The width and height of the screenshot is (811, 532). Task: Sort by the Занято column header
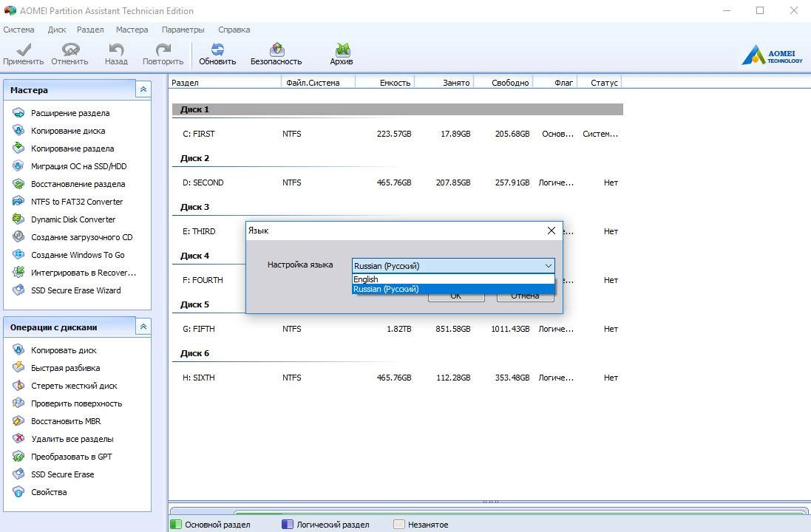[444, 83]
